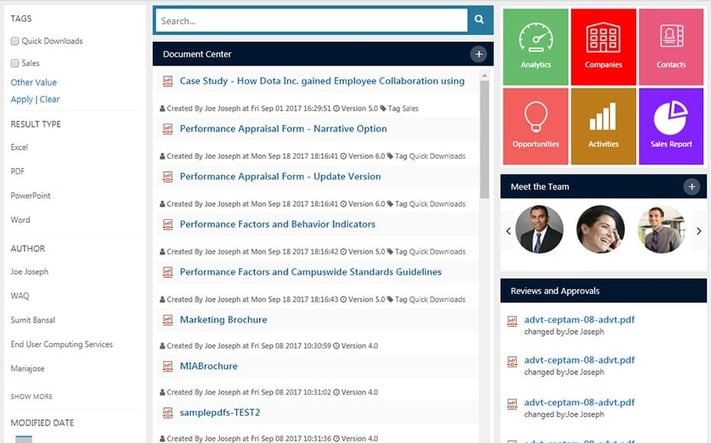711x443 pixels.
Task: Filter by author Mariajose
Action: click(27, 369)
